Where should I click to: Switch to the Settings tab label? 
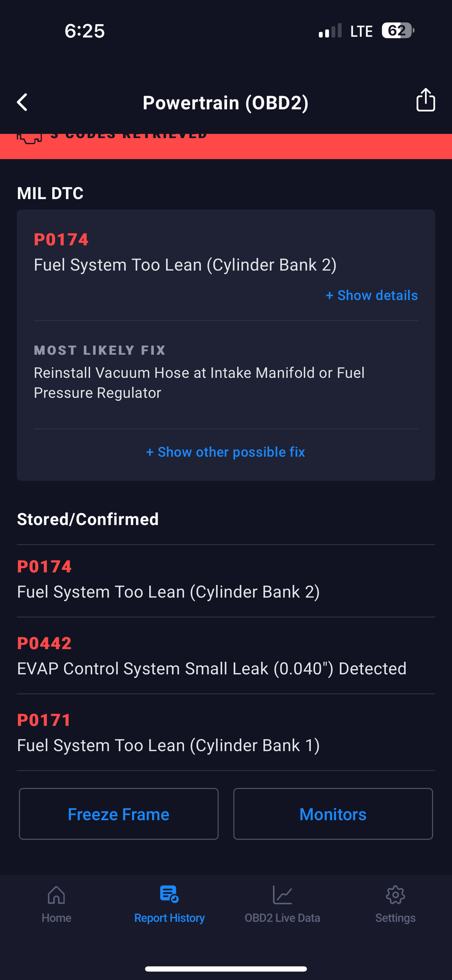pyautogui.click(x=395, y=918)
